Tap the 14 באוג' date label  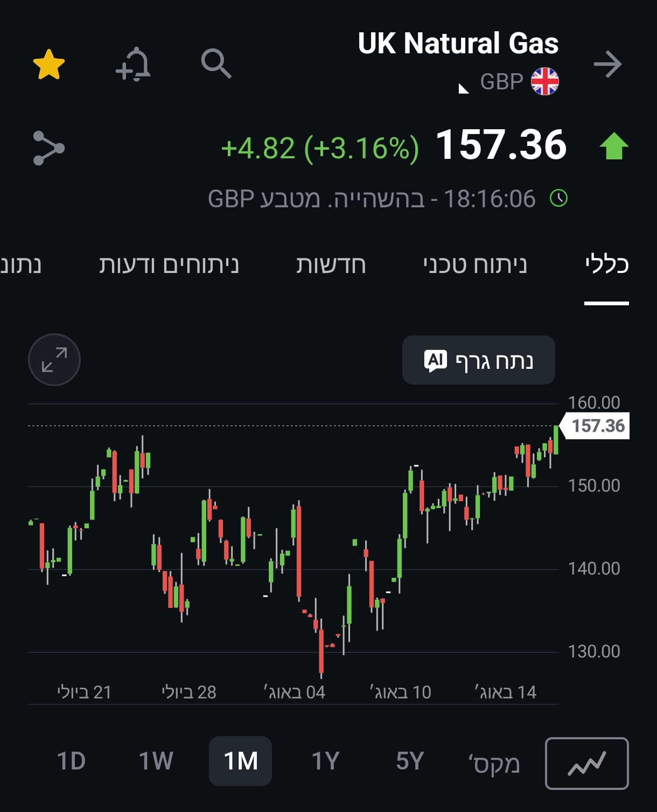point(505,692)
